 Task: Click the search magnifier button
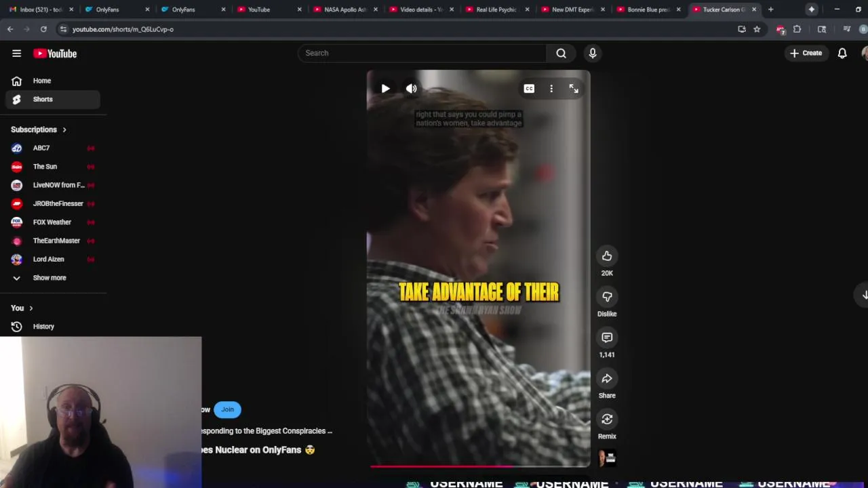pyautogui.click(x=561, y=53)
